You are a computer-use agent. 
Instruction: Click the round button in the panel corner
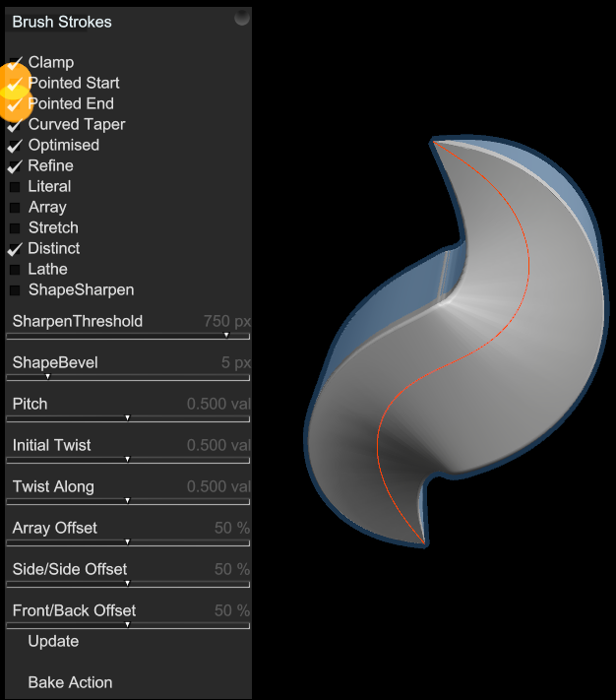coord(242,18)
